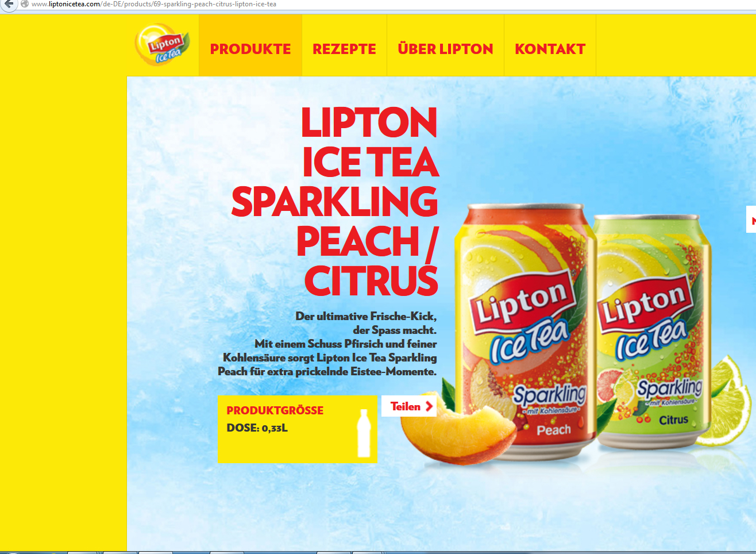
Task: Choose the DOSE: 0,33L size option
Action: tap(257, 428)
